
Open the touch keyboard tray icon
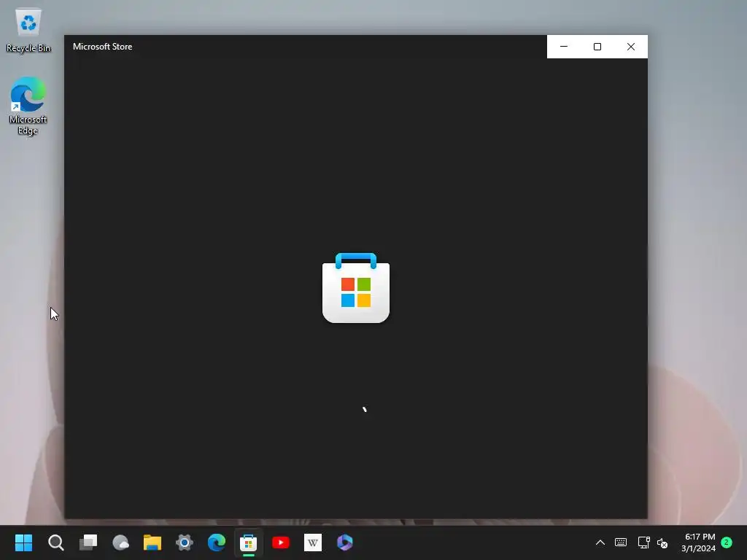pyautogui.click(x=621, y=542)
